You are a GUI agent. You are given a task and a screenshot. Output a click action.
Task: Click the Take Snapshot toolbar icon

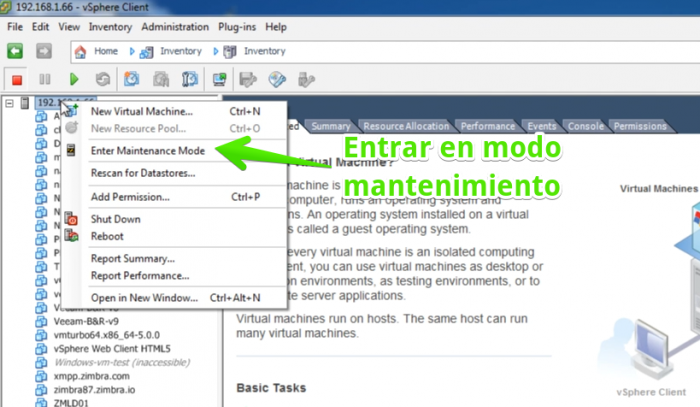(132, 79)
